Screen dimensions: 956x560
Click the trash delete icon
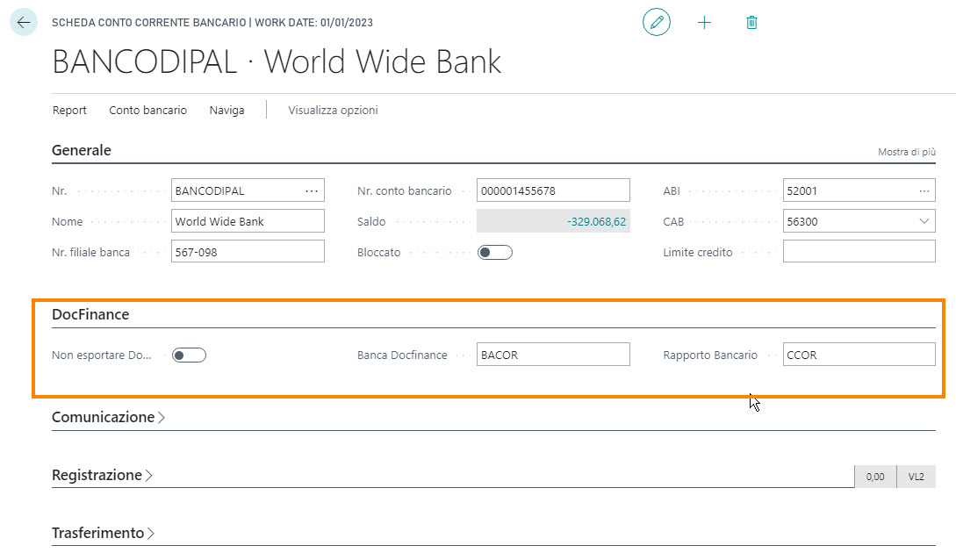click(751, 22)
